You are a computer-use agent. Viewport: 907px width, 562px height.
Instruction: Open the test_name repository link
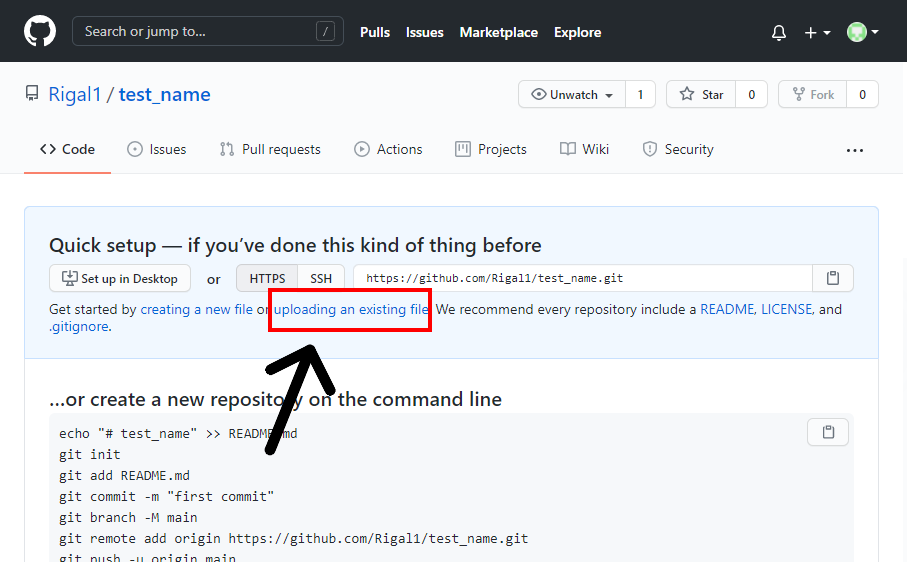tap(165, 94)
